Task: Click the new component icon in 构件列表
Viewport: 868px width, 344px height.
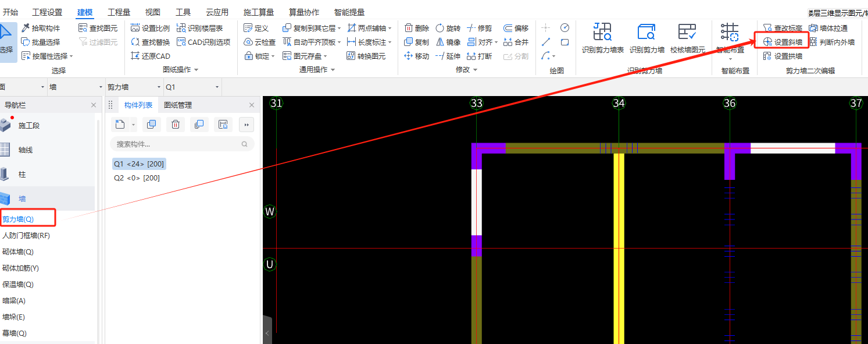Action: 120,125
